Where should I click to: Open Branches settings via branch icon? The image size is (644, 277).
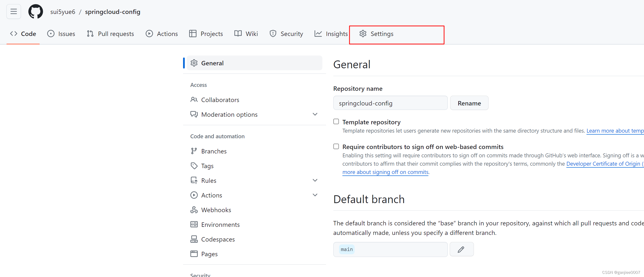(194, 151)
